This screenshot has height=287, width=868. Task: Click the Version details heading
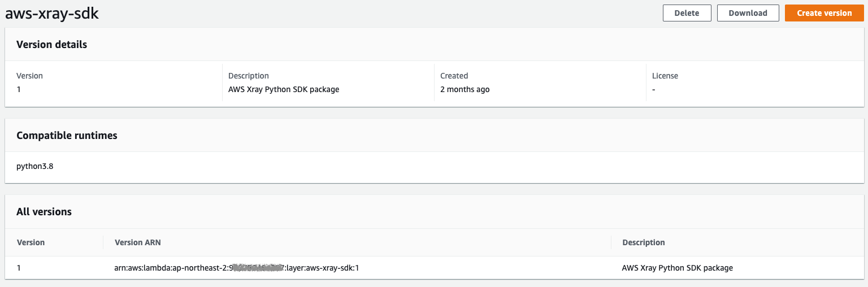(51, 44)
